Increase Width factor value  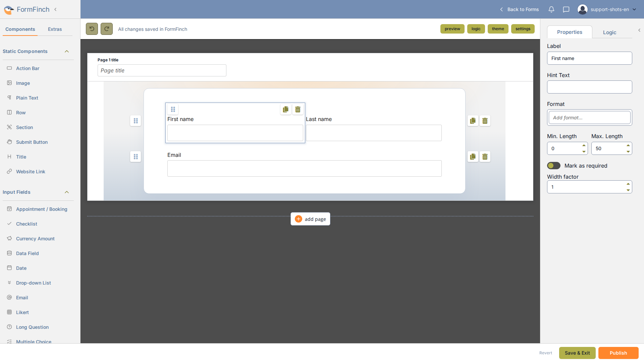628,184
